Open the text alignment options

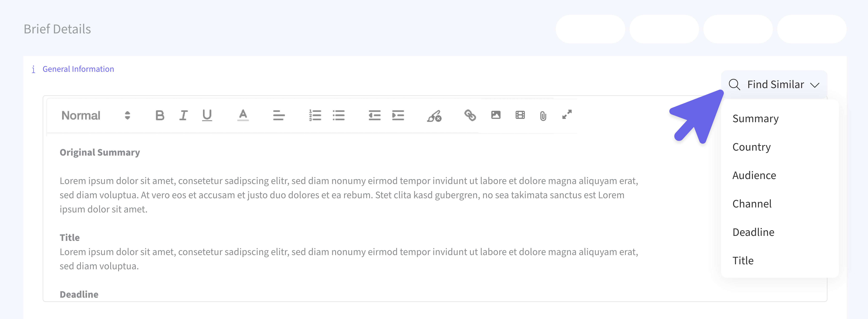pyautogui.click(x=279, y=115)
